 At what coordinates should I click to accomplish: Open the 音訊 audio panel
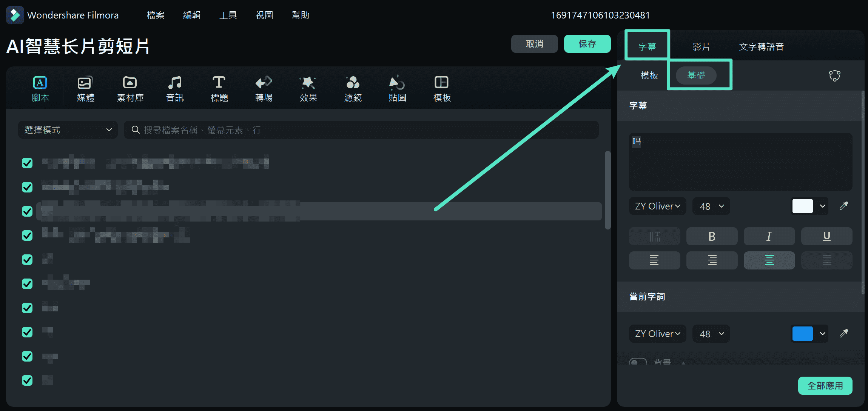tap(175, 89)
